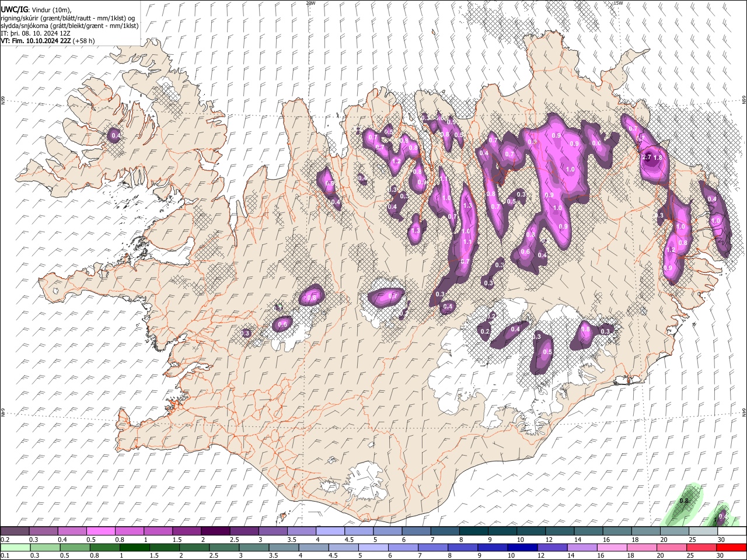Screen dimensions: 747x560
Task: Click the pale green 0.1 swatch in bottom legend row
Action: coord(15,548)
